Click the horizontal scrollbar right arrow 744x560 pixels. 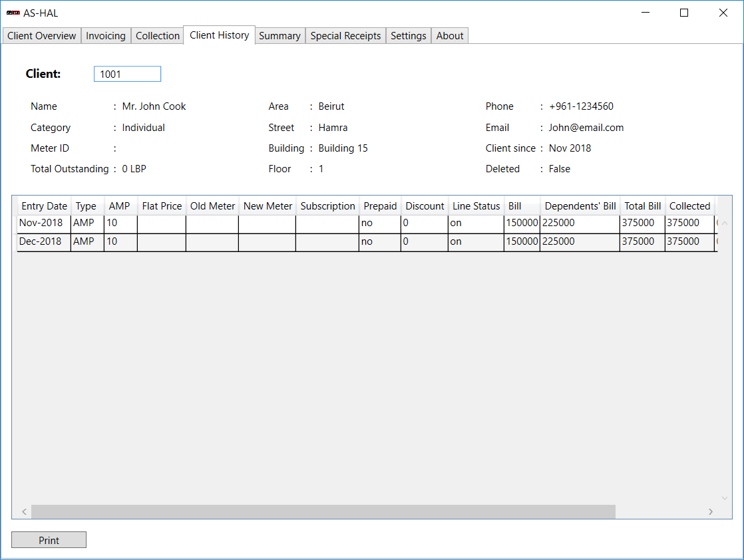tap(710, 511)
